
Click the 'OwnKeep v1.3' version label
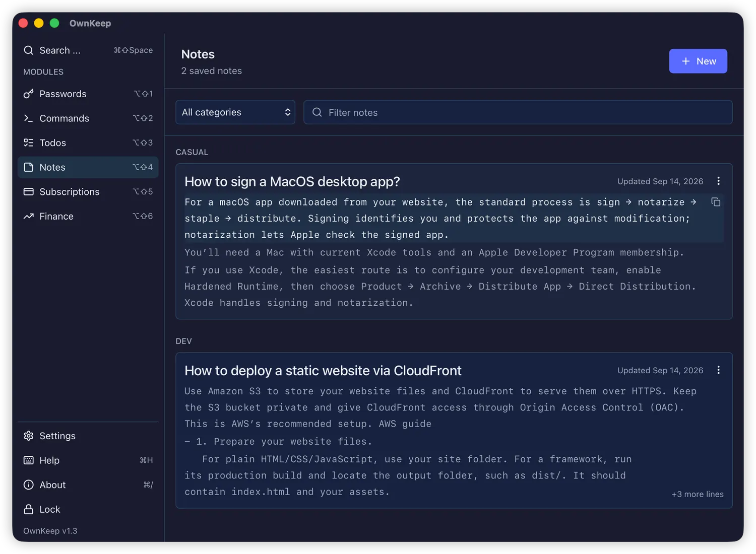[50, 531]
